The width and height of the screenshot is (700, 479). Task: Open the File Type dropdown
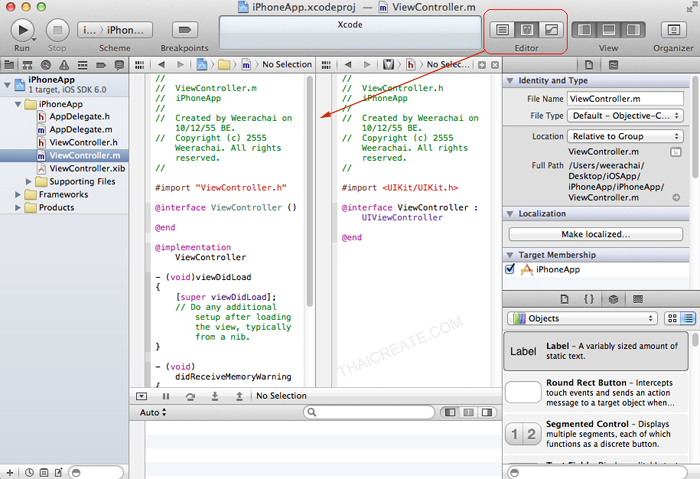pos(625,116)
